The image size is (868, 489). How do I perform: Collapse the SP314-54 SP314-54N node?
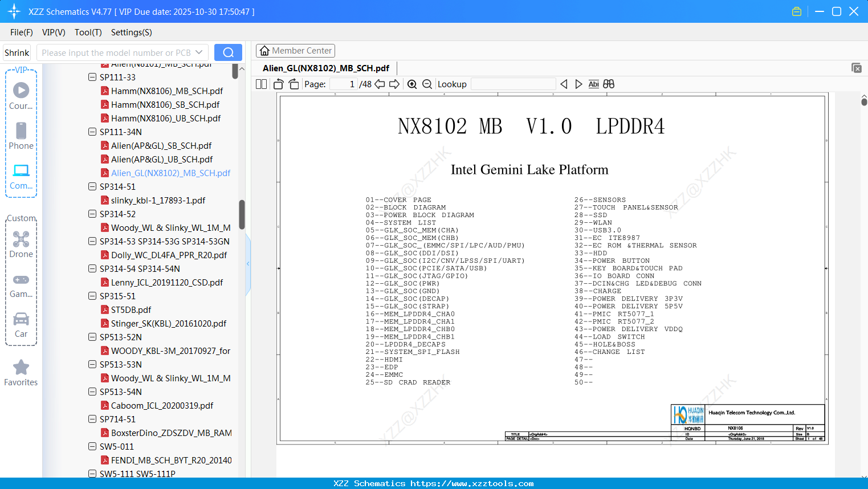[x=92, y=268]
